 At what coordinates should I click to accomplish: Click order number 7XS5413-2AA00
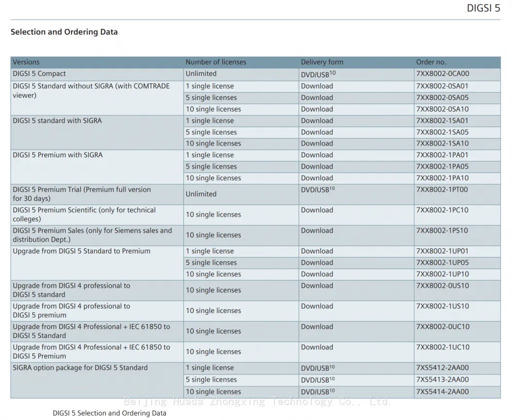coord(442,380)
